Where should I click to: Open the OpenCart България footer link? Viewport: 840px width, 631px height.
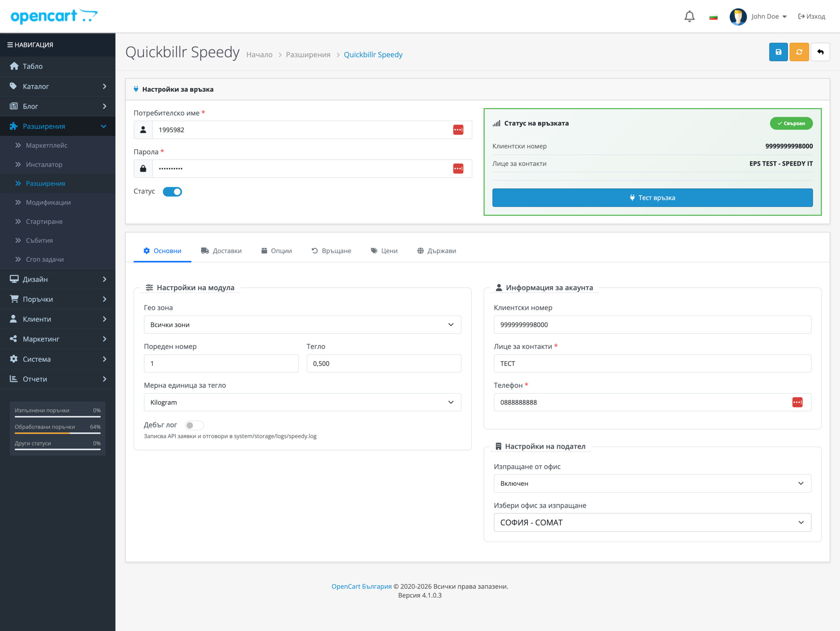click(361, 586)
